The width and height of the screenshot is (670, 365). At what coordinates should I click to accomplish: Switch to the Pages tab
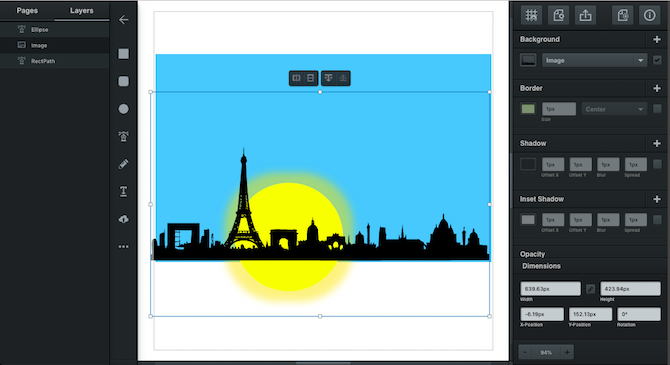27,11
